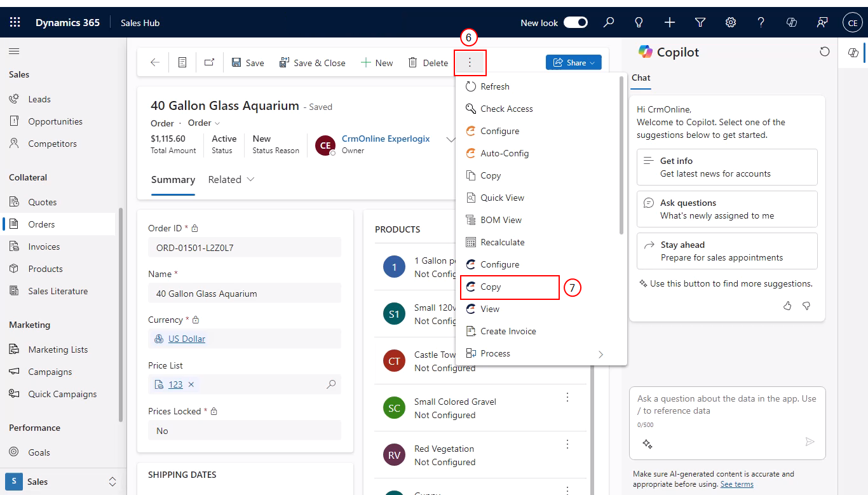Viewport: 868px width, 495px height.
Task: Click the Save button
Action: [x=248, y=62]
